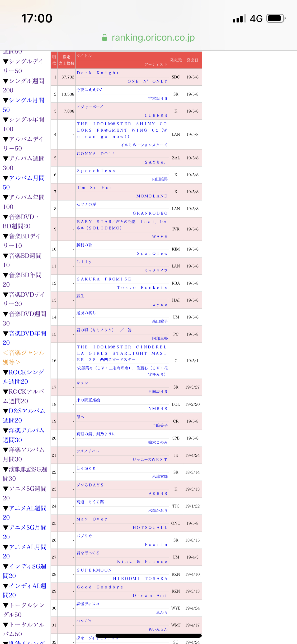
Task: Tap the 発売日 column header
Action: pos(192,60)
